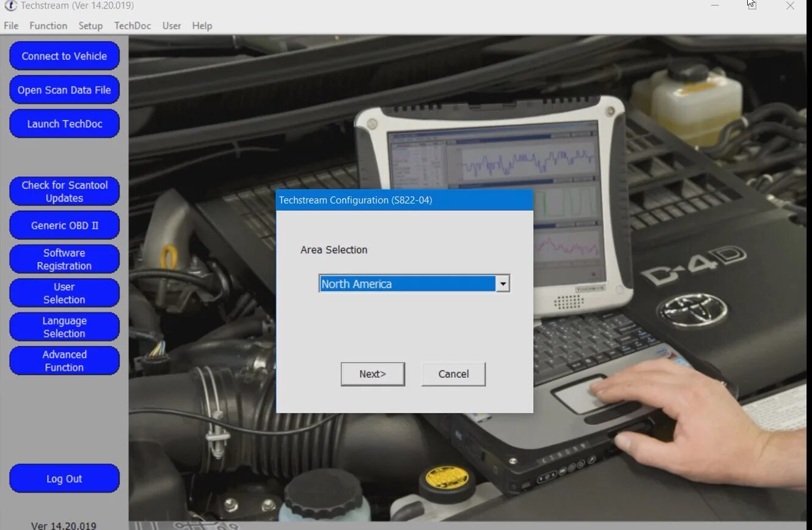812x530 pixels.
Task: Expand the Area Selection dropdown arrow
Action: (503, 284)
